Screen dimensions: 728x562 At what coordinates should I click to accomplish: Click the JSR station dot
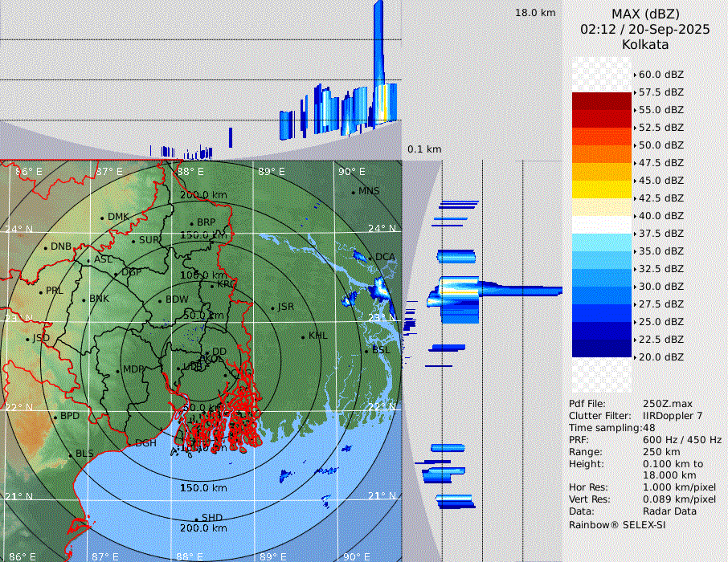[x=271, y=308]
